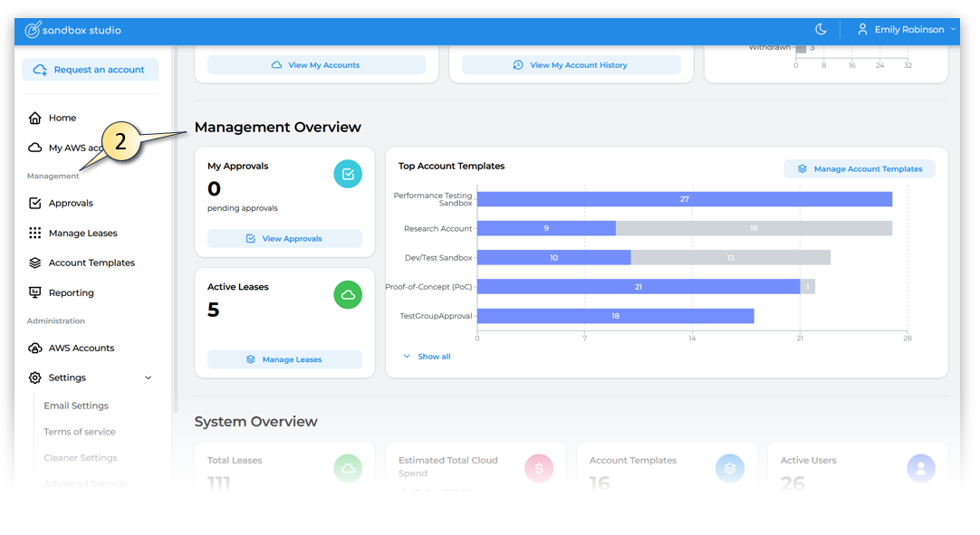Click the Account Templates stack icon
Image resolution: width=980 pixels, height=535 pixels.
tap(35, 263)
